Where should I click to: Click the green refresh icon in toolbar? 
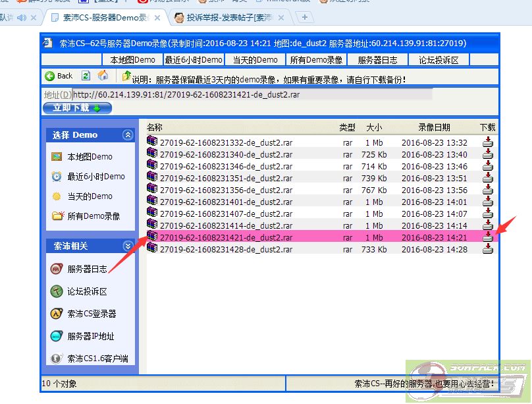click(x=86, y=76)
